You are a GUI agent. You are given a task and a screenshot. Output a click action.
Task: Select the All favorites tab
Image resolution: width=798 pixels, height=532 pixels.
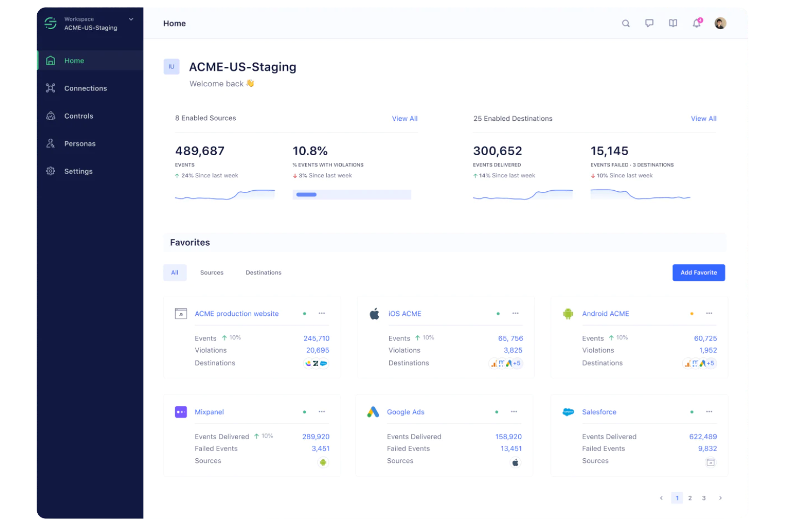(x=175, y=273)
